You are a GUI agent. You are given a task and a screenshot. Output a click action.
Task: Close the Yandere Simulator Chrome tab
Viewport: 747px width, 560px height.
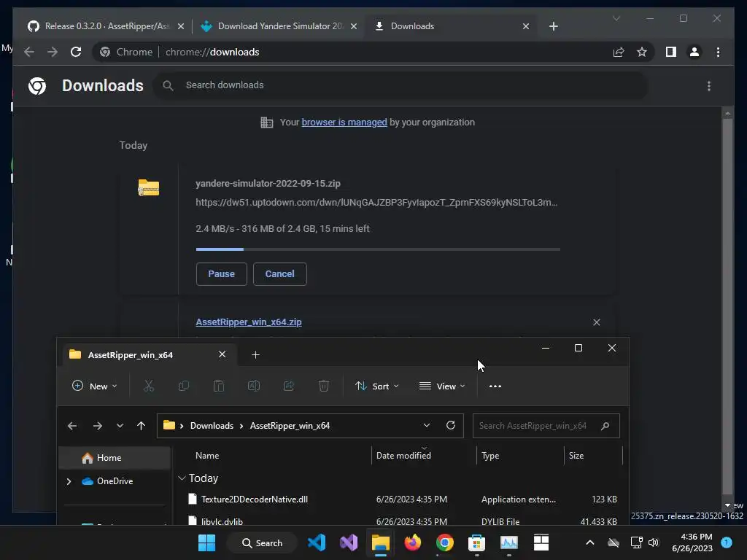354,26
